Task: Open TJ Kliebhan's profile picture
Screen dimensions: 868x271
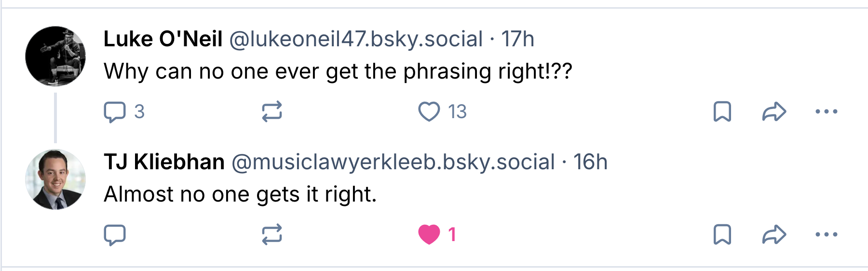Action: click(55, 179)
